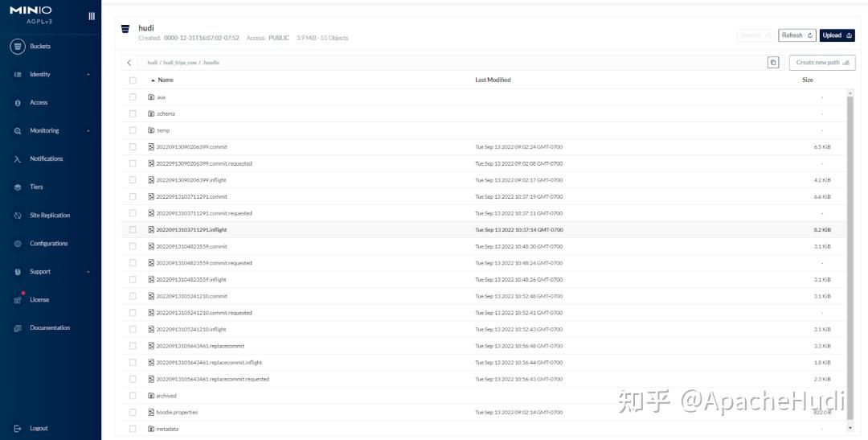Click the Identity sidebar icon
The height and width of the screenshot is (440, 868).
[18, 74]
